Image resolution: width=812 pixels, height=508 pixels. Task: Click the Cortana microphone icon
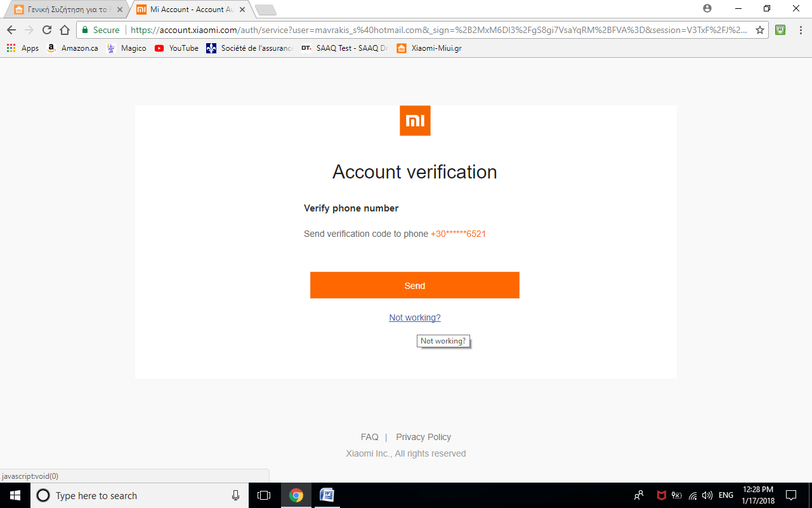coord(236,495)
